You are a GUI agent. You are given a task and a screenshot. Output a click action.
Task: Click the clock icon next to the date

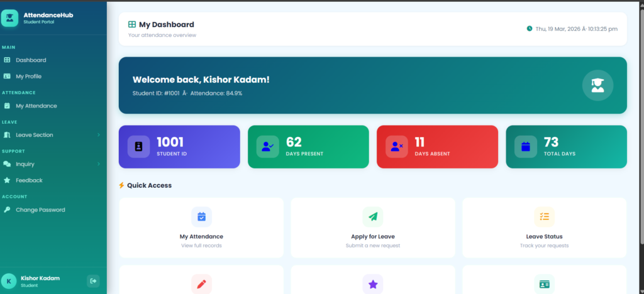pos(530,29)
